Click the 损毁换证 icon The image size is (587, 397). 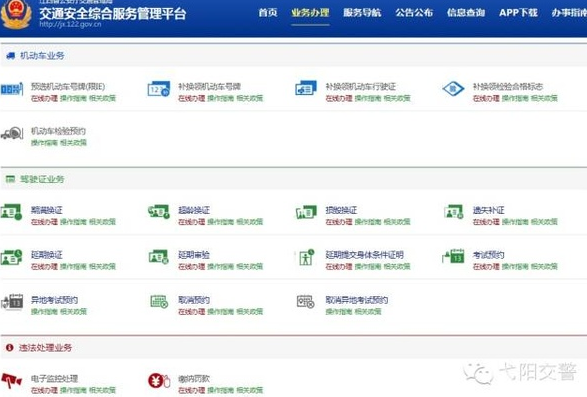pyautogui.click(x=306, y=212)
